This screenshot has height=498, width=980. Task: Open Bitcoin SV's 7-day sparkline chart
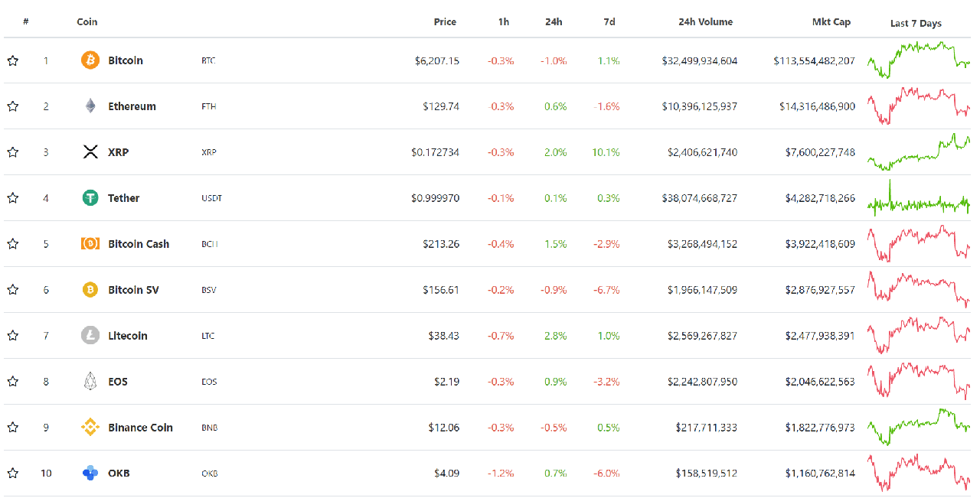point(919,289)
